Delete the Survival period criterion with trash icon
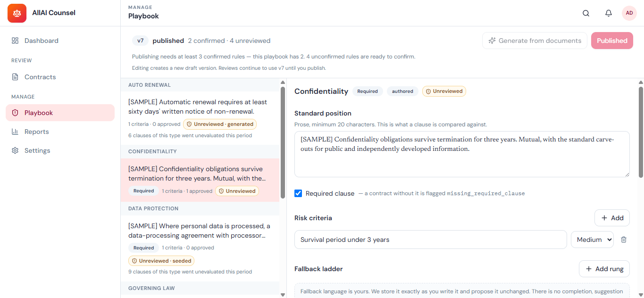The image size is (644, 298). click(x=624, y=240)
